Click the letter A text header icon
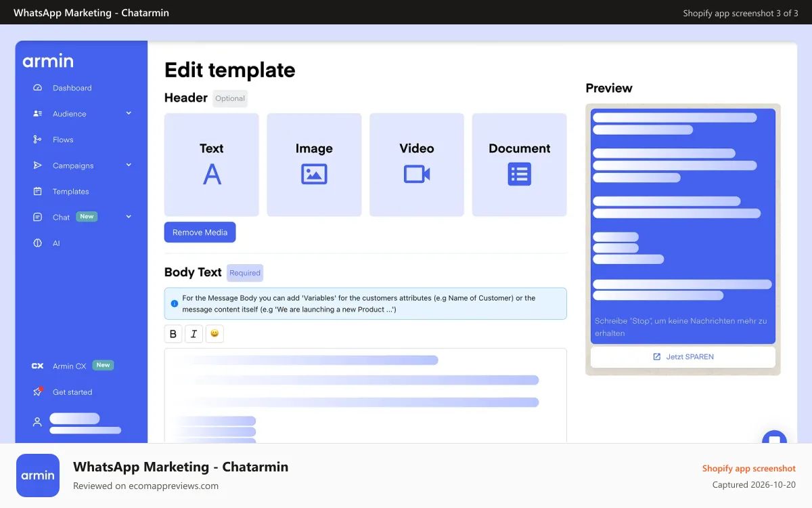The height and width of the screenshot is (508, 812). coord(212,175)
